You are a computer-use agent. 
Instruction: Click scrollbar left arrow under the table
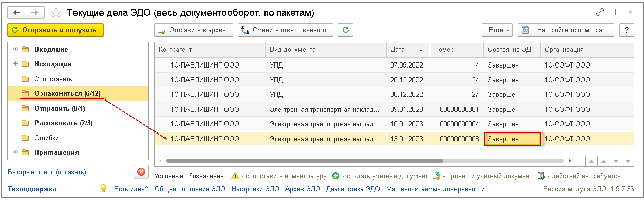161,161
